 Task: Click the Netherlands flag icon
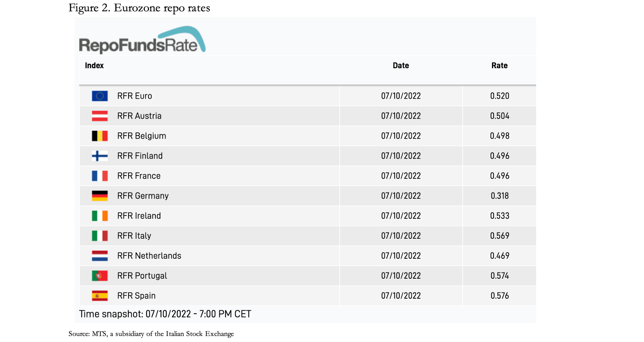coord(100,256)
